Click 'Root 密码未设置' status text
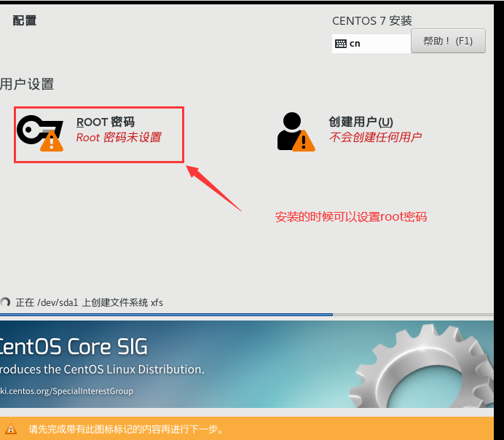 (x=119, y=138)
